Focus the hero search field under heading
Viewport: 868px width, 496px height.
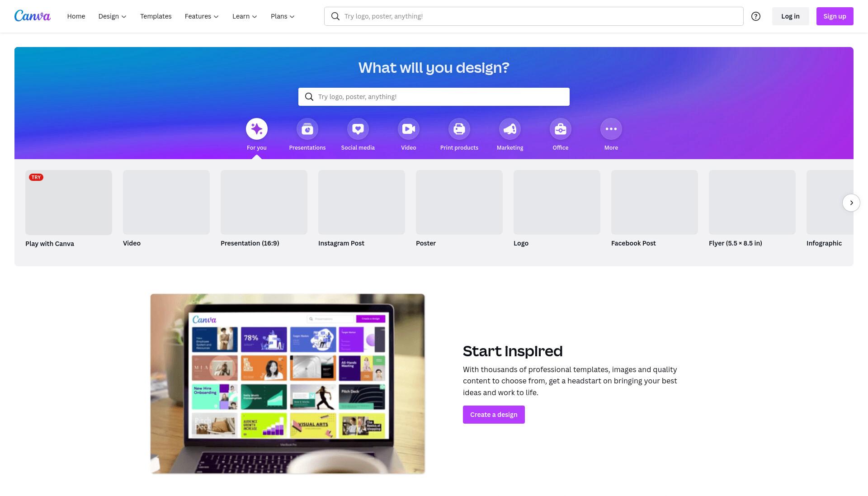click(434, 97)
